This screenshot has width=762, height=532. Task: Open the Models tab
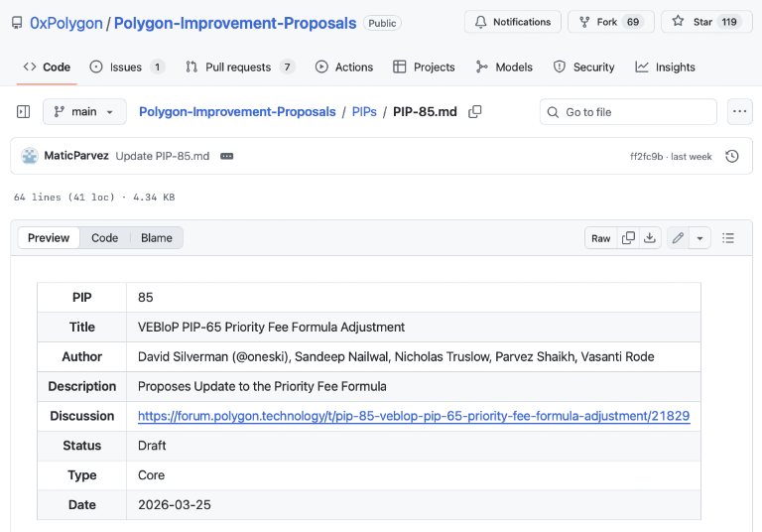(504, 67)
